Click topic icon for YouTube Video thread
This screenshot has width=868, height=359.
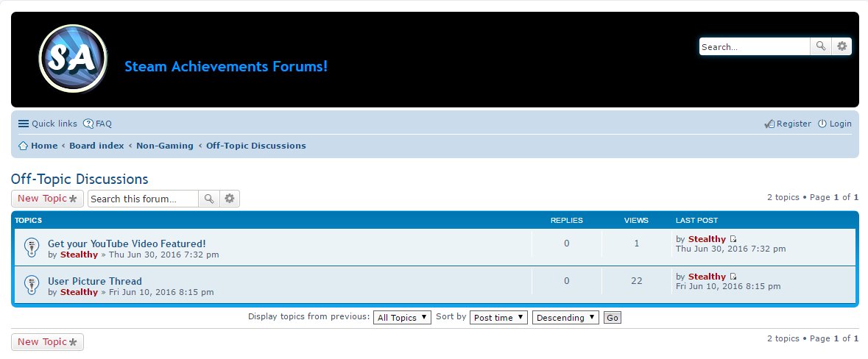tap(32, 247)
